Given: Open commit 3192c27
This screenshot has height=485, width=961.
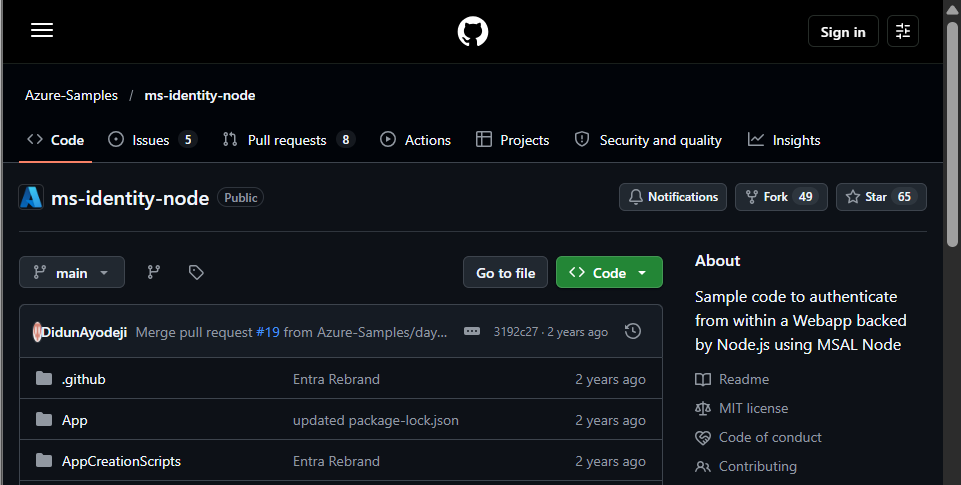Looking at the screenshot, I should [515, 332].
